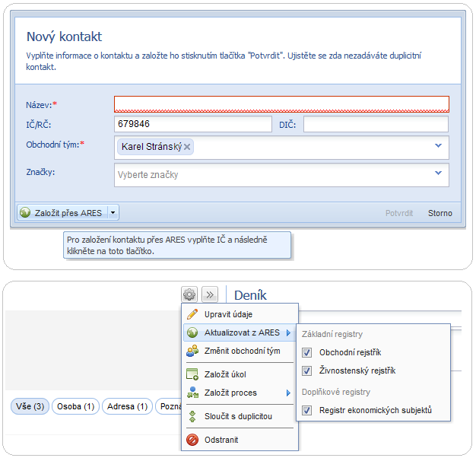This screenshot has height=458, width=476.
Task: Disable Registr ekonomických subjektů checkbox
Action: click(307, 411)
